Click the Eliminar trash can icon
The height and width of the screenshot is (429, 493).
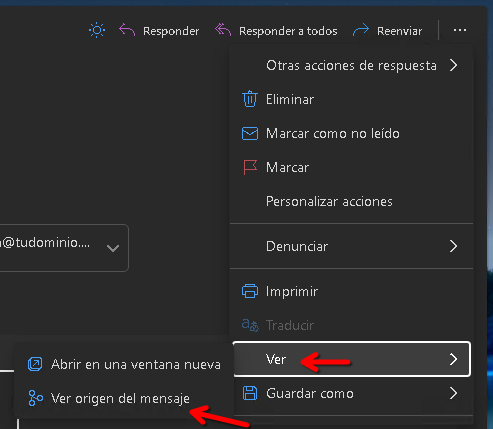pyautogui.click(x=250, y=99)
